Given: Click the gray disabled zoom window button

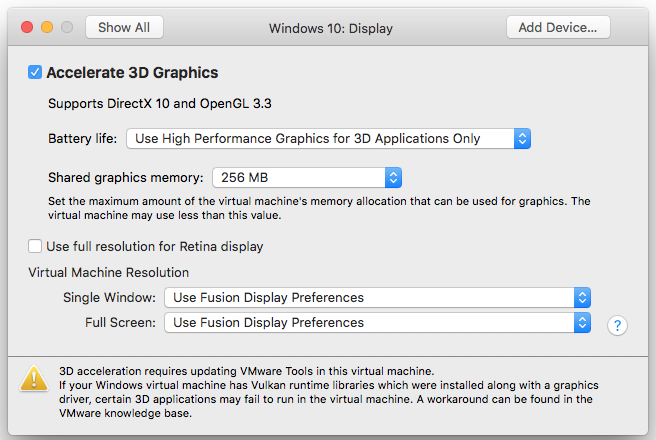Looking at the screenshot, I should [67, 27].
